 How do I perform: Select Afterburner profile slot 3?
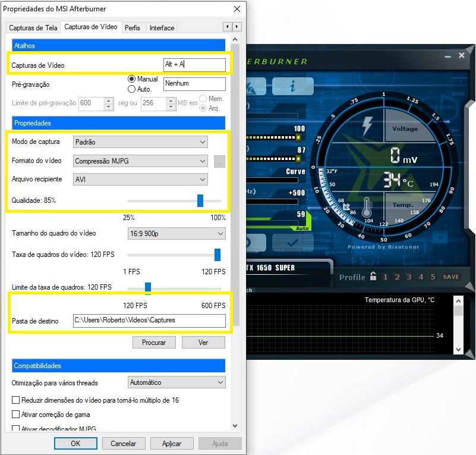click(x=409, y=277)
